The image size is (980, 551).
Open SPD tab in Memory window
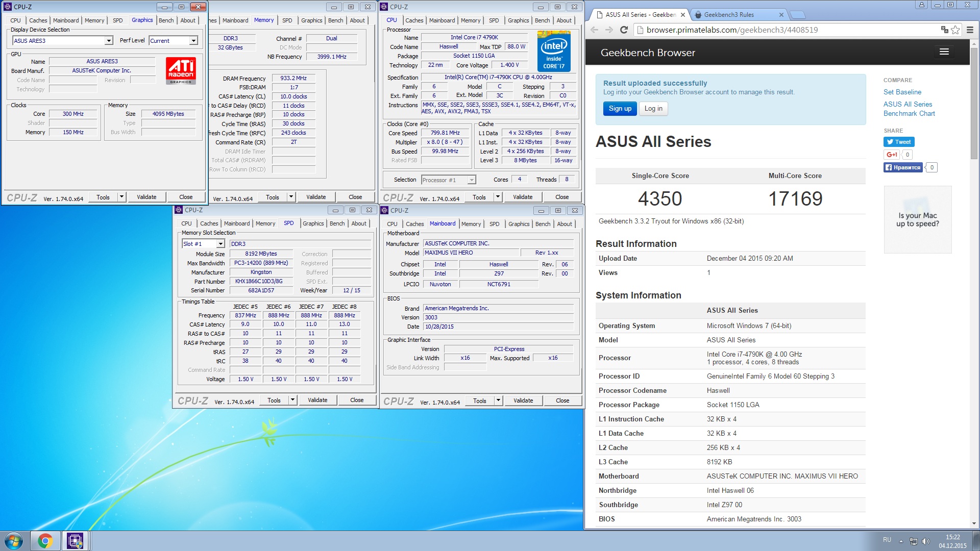(287, 20)
